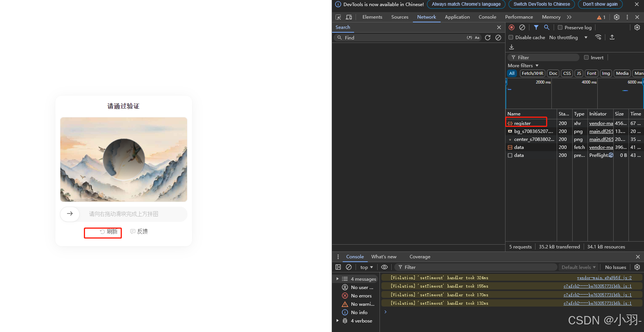644x332 pixels.
Task: Enable Disable cache checkbox
Action: pyautogui.click(x=511, y=37)
